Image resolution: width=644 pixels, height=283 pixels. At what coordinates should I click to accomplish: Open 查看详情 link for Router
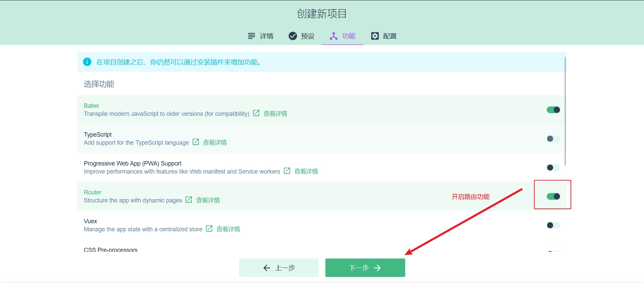[208, 200]
